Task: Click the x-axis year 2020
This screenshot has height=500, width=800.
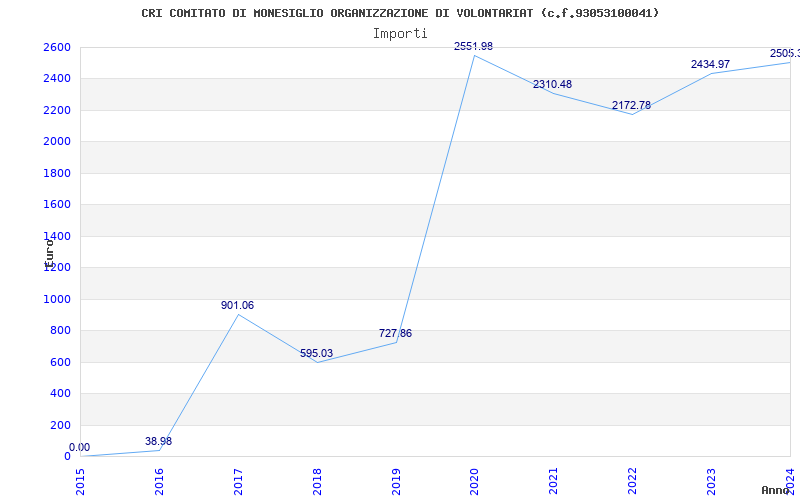Action: point(474,481)
